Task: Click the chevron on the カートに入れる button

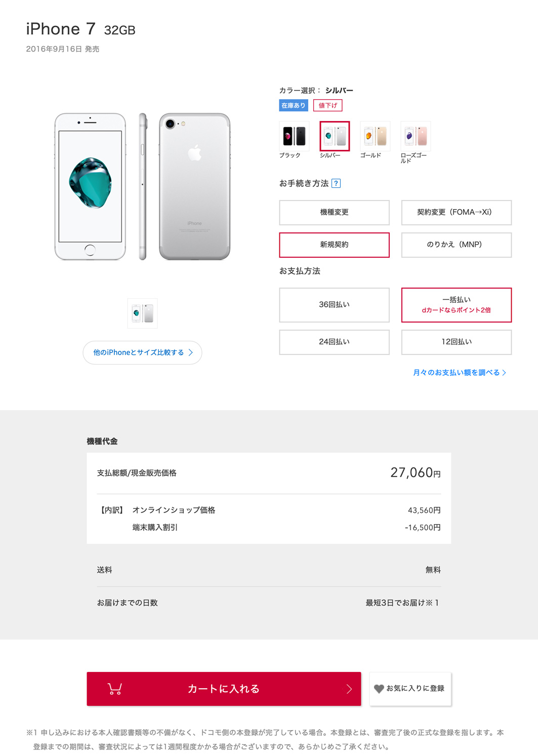Action: pyautogui.click(x=349, y=689)
